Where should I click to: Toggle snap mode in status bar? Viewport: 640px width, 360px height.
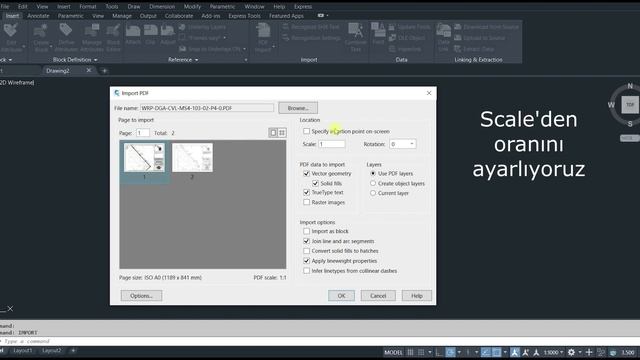coord(421,352)
